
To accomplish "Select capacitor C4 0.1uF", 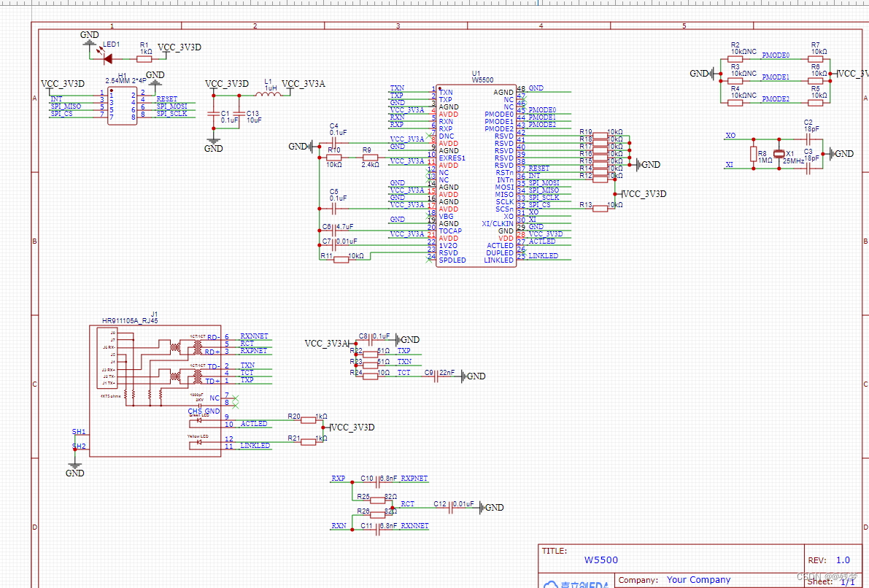I will pyautogui.click(x=333, y=142).
